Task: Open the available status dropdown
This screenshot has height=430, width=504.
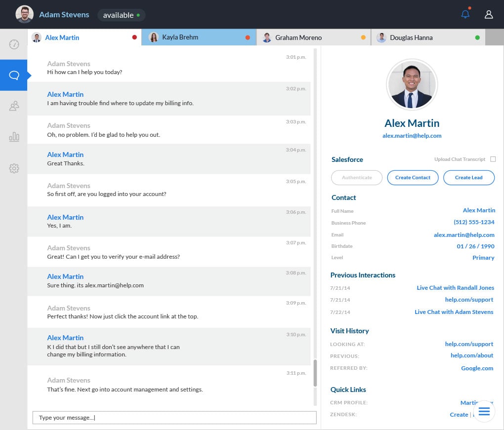Action: pyautogui.click(x=121, y=15)
